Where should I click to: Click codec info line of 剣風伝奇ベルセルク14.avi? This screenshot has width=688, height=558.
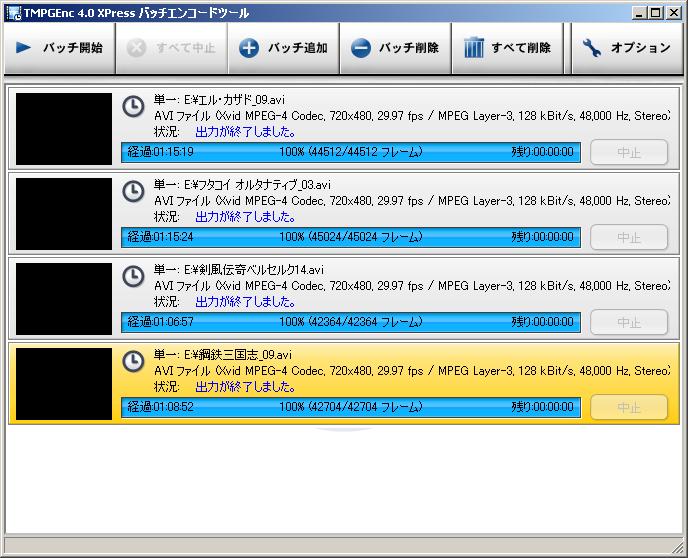[x=412, y=286]
